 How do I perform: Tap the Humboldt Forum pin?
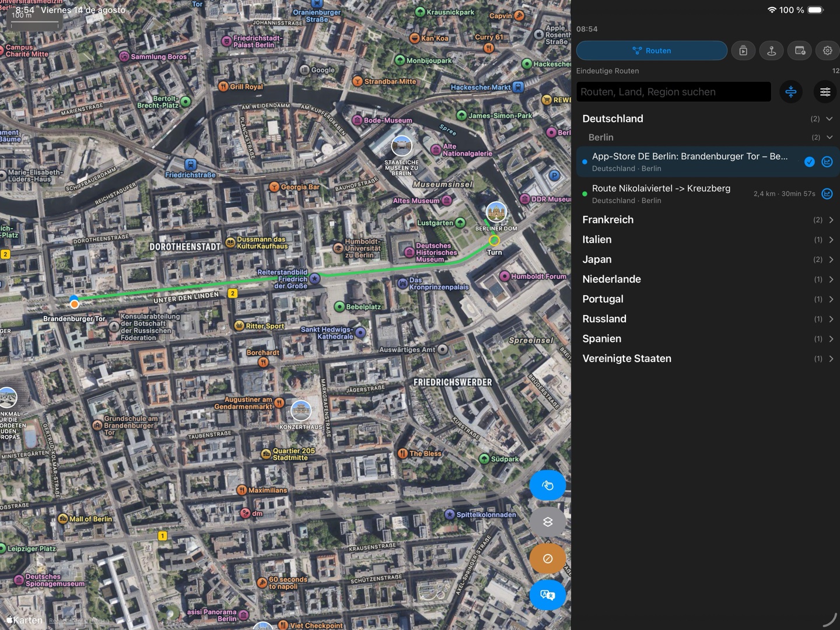pos(505,276)
